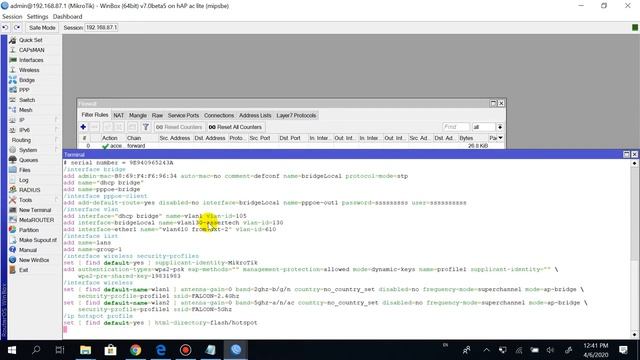The image size is (640, 360).
Task: Click the filter funnel icon
Action: coord(145,127)
